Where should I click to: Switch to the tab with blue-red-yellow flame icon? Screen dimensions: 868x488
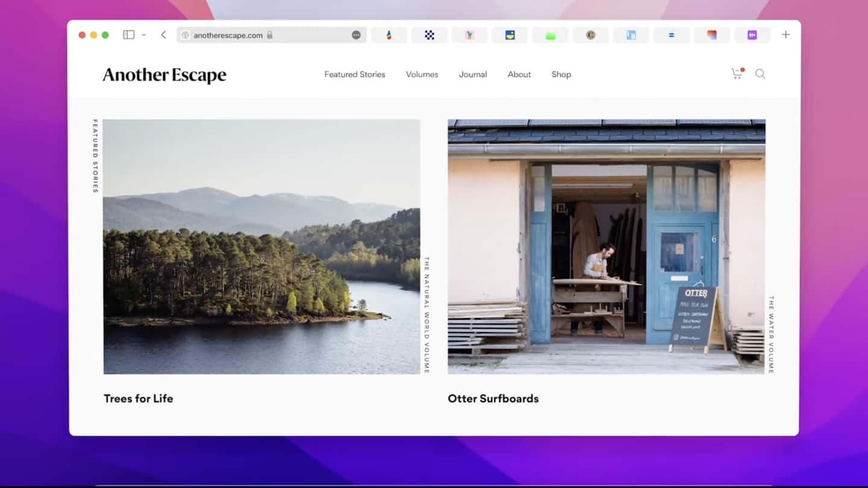click(x=389, y=35)
